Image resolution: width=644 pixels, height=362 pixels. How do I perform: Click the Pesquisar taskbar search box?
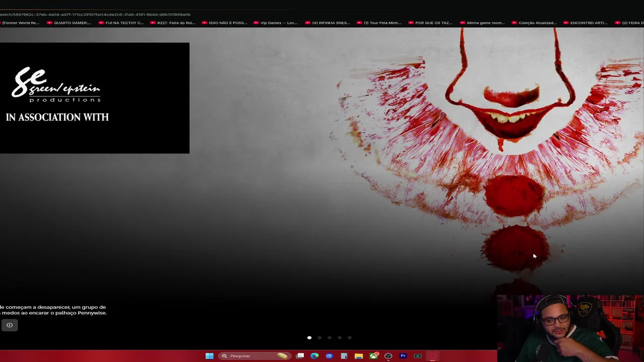(255, 356)
